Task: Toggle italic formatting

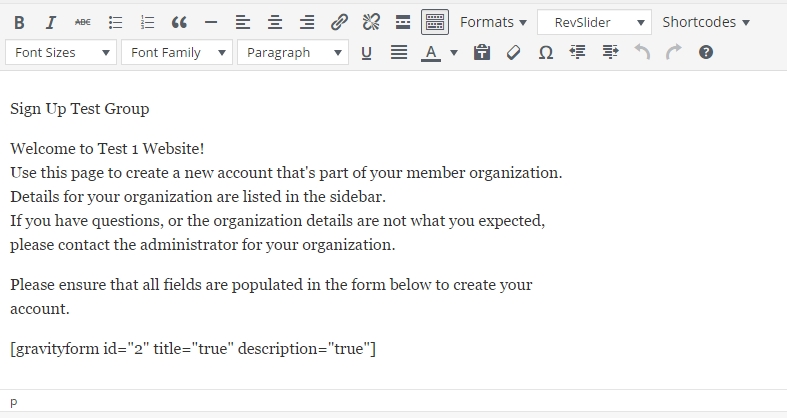Action: pyautogui.click(x=51, y=22)
